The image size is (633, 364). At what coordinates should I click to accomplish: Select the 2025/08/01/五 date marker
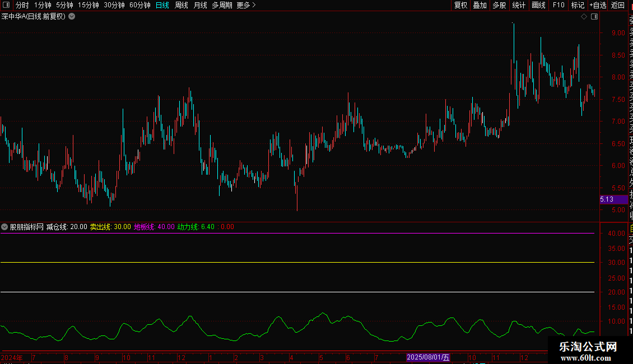tap(428, 357)
